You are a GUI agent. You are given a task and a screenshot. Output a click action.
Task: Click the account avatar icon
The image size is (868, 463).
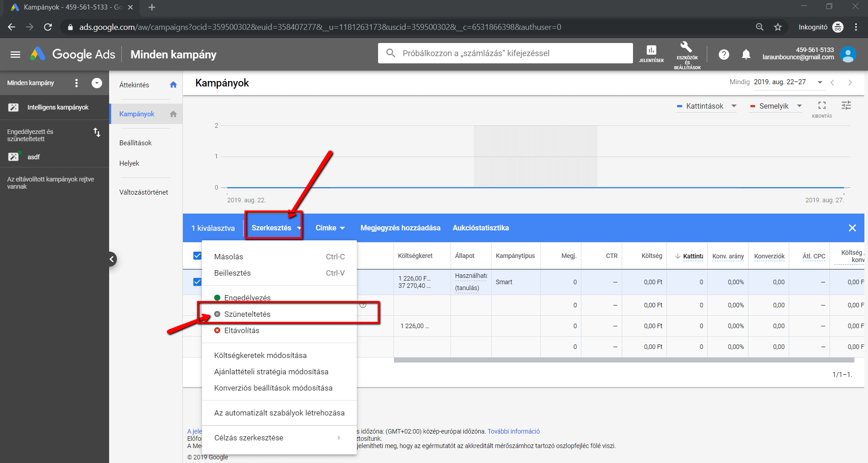click(x=848, y=54)
